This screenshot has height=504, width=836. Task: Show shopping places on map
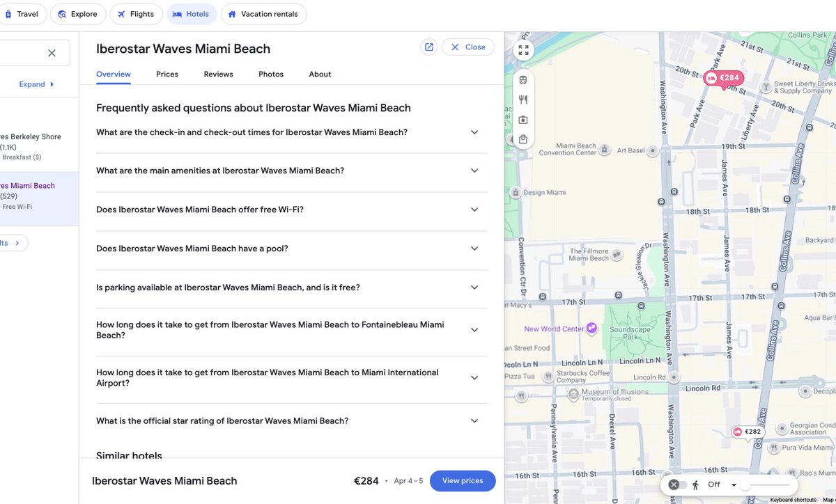coord(523,139)
